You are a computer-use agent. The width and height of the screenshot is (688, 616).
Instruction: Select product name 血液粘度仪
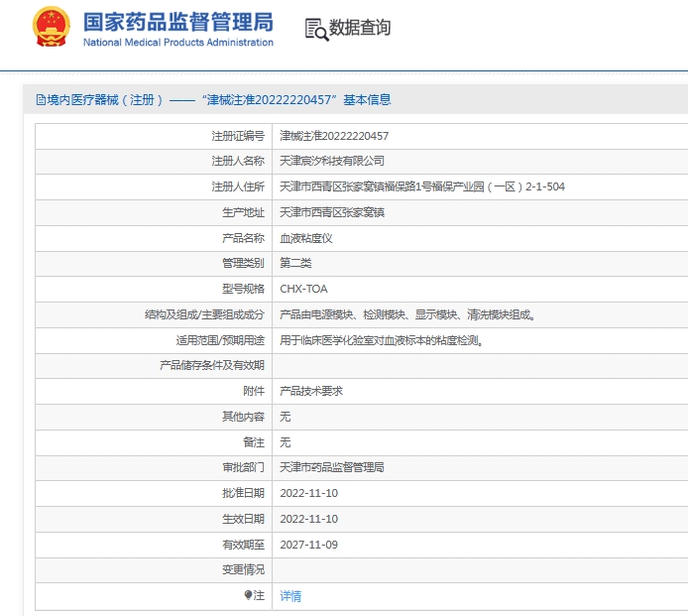point(305,238)
